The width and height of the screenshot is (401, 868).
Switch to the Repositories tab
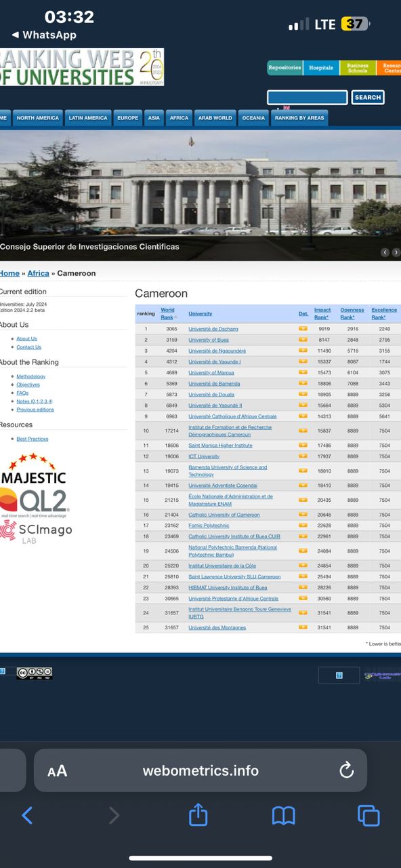(x=284, y=68)
